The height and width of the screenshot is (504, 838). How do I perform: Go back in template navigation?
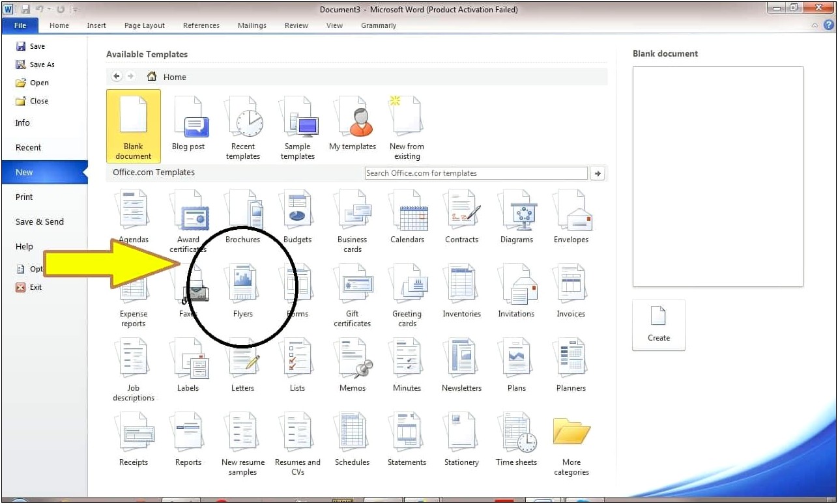click(117, 76)
